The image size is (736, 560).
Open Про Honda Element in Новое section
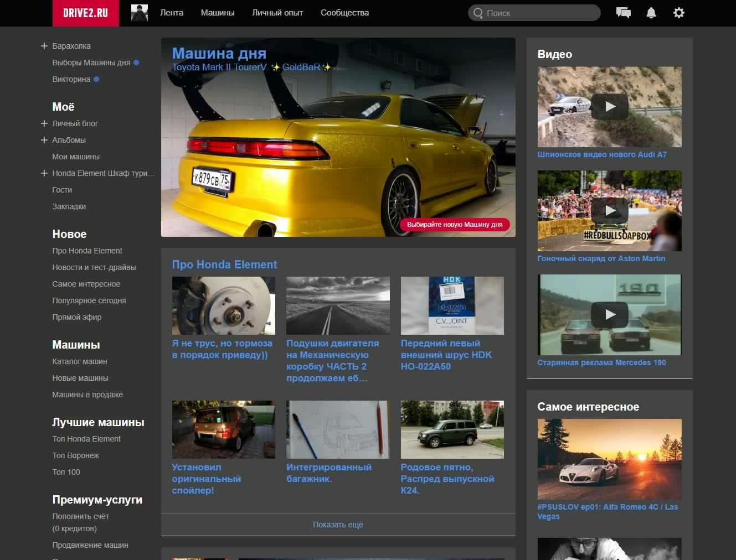[x=87, y=251]
